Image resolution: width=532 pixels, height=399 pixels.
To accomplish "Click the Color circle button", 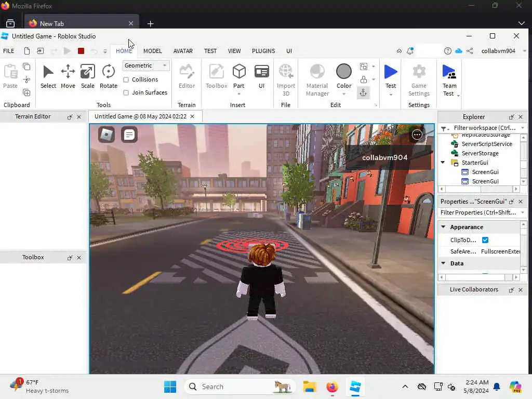I will tap(344, 72).
